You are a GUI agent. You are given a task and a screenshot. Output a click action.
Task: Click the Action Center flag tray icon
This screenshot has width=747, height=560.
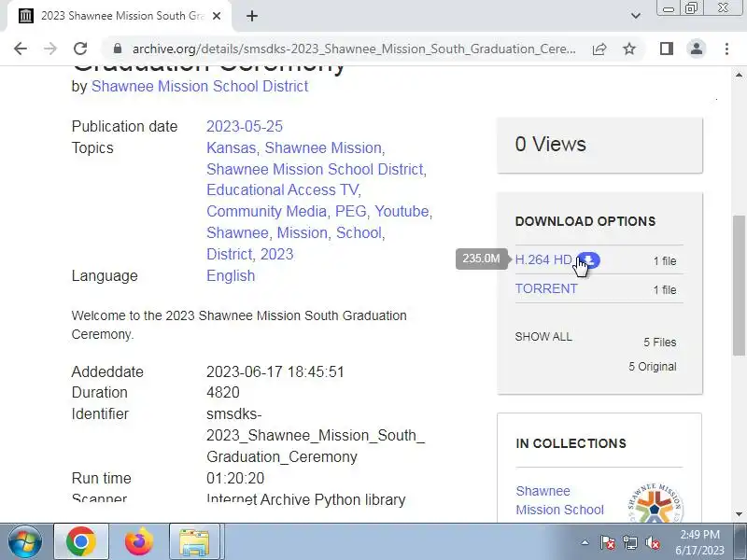point(608,542)
